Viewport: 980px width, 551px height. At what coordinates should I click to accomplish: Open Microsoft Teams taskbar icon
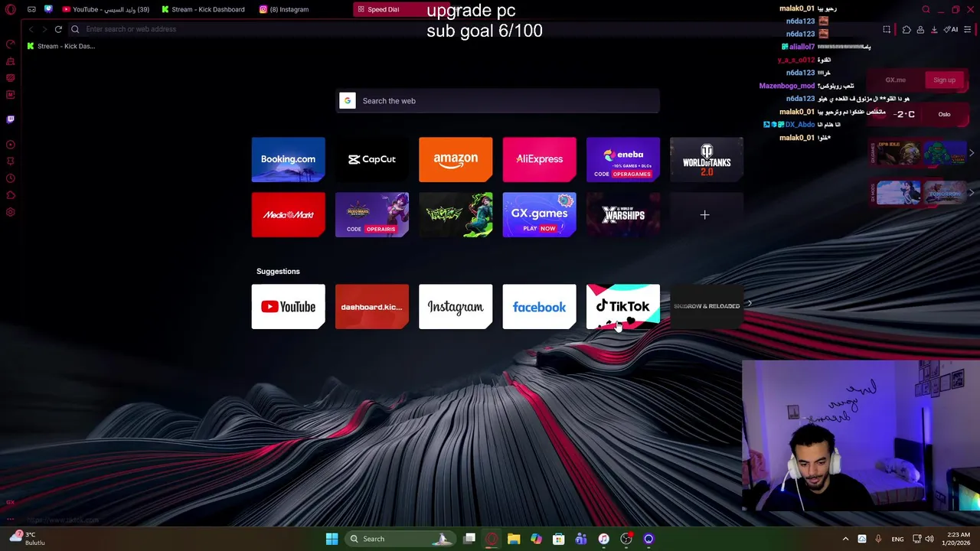coord(581,539)
